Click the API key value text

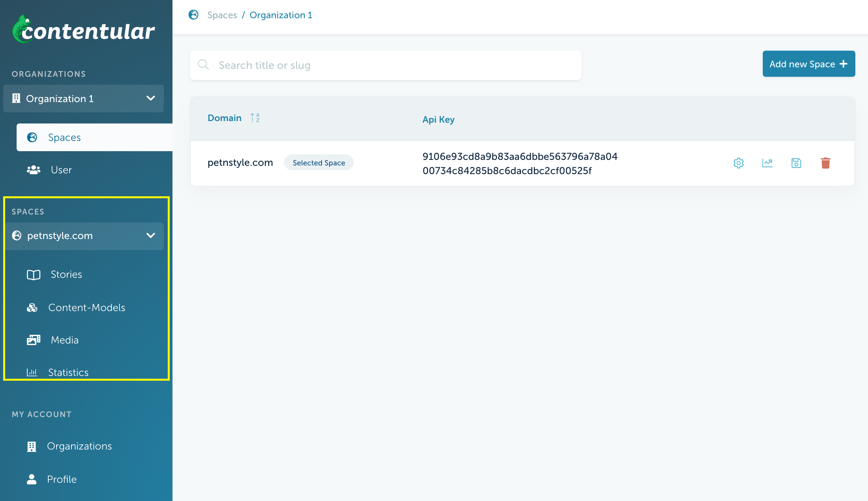click(x=520, y=163)
